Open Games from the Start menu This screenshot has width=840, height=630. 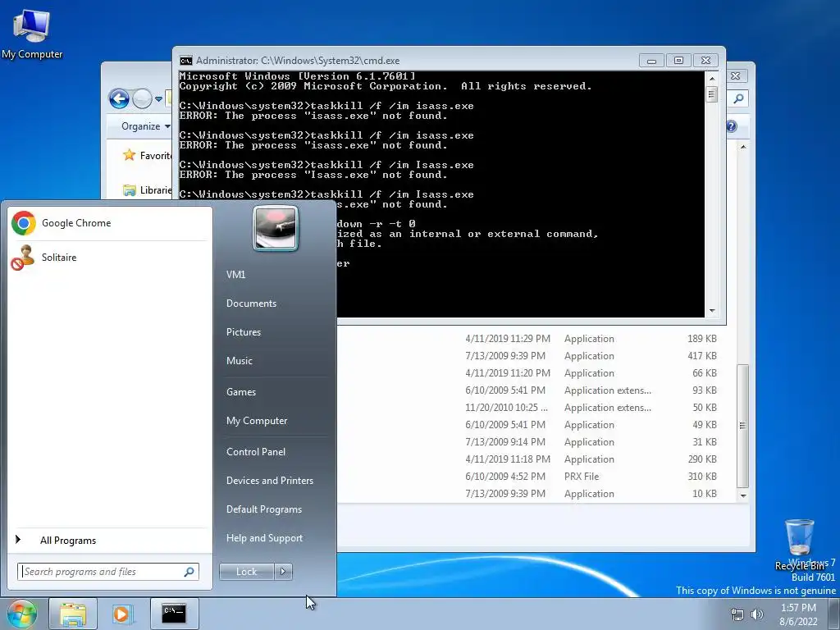tap(241, 392)
